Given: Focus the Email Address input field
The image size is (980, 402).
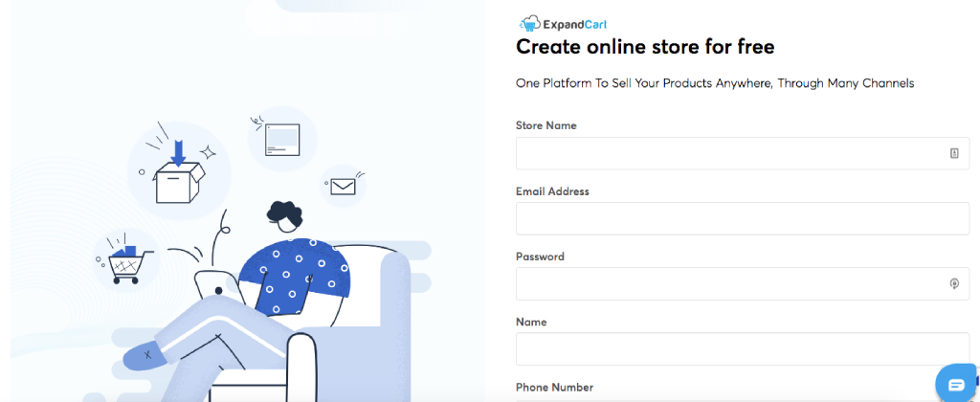Looking at the screenshot, I should click(x=743, y=219).
